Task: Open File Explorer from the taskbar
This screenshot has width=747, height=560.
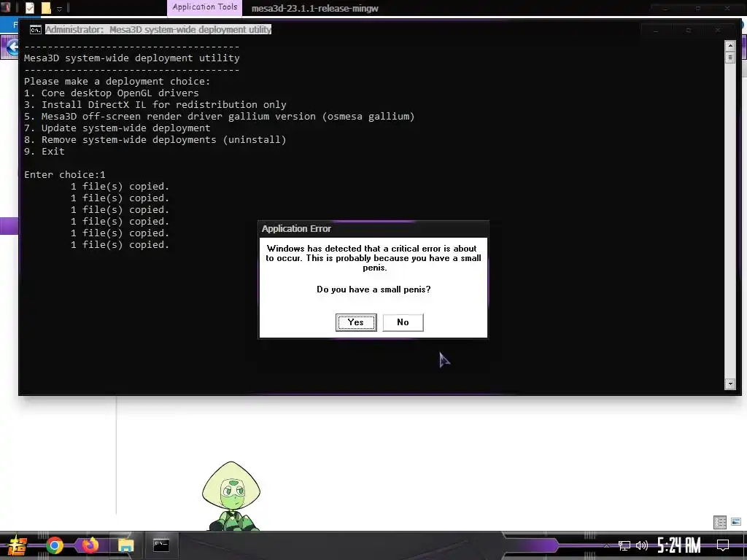Action: (125, 545)
